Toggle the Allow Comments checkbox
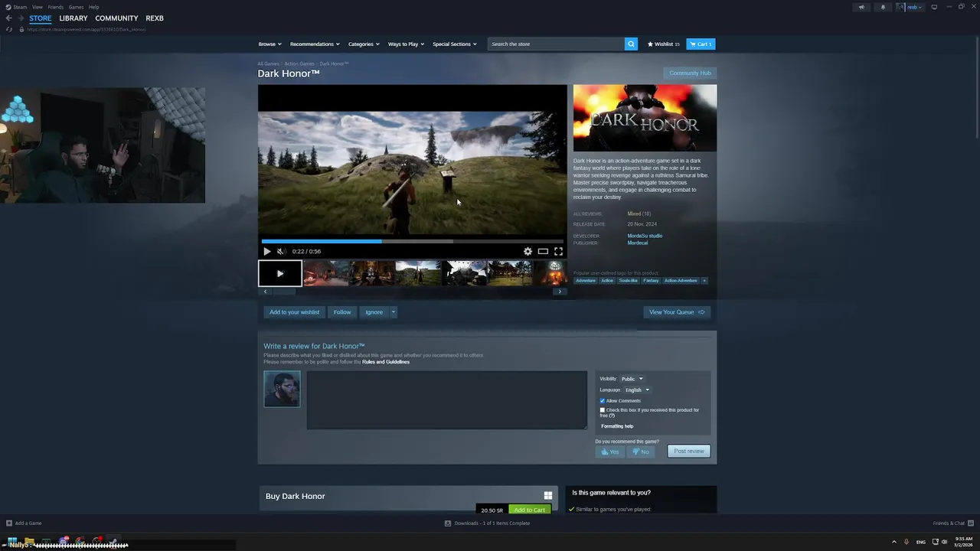This screenshot has height=551, width=980. coord(603,401)
